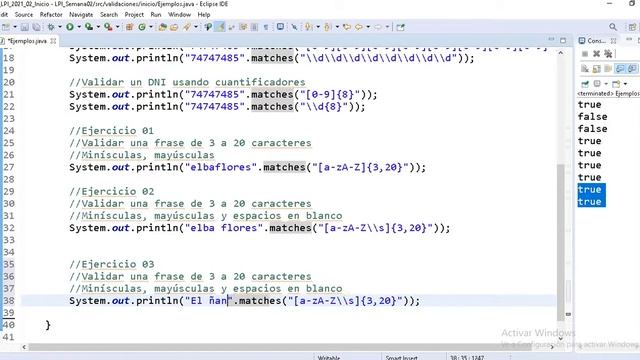This screenshot has height=360, width=640.
Task: Open the Project menu
Action: [x=134, y=14]
